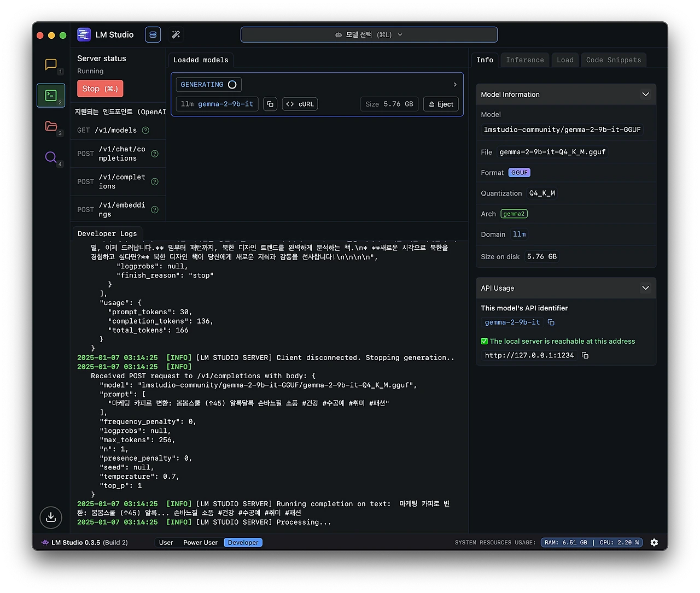This screenshot has width=700, height=593.
Task: Open the Discover magnifier sidebar icon
Action: (x=51, y=157)
